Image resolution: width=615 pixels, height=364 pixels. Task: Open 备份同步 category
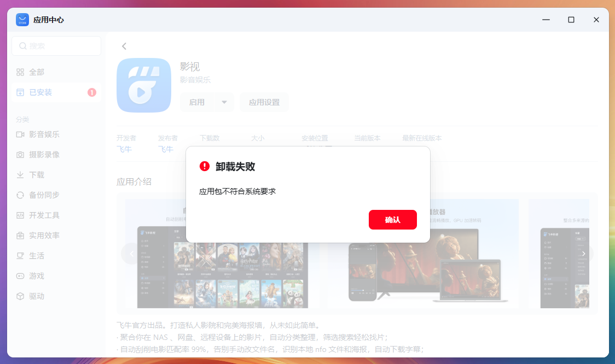[56, 195]
